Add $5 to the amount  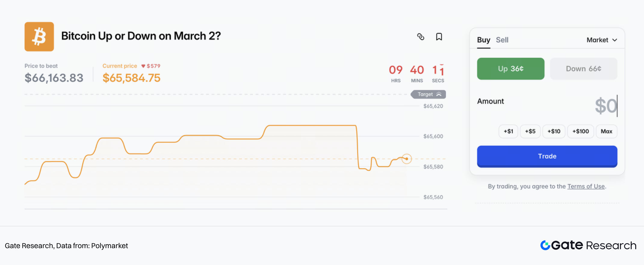(x=530, y=131)
